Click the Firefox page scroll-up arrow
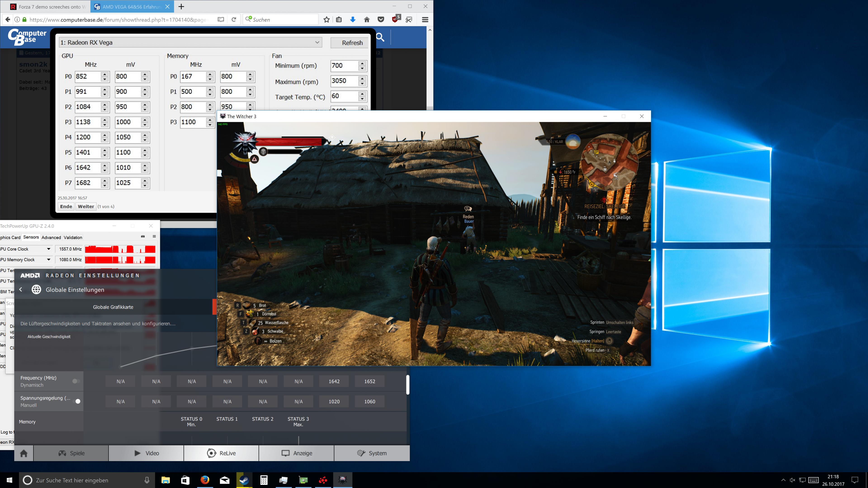This screenshot has height=488, width=868. click(430, 30)
